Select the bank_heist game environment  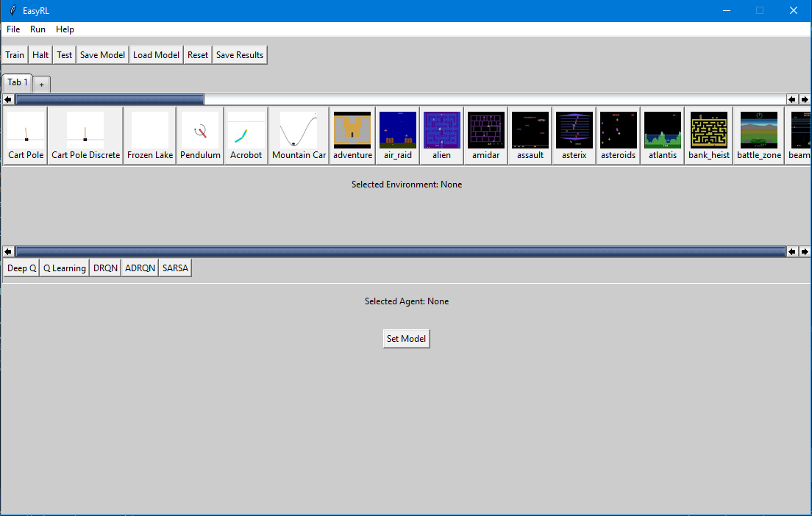click(708, 135)
